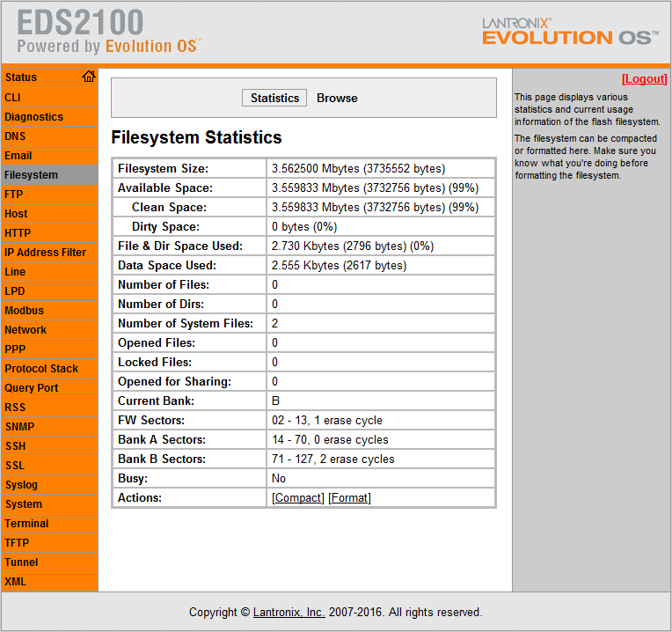
Task: Select Terminal in the sidebar
Action: (x=50, y=523)
